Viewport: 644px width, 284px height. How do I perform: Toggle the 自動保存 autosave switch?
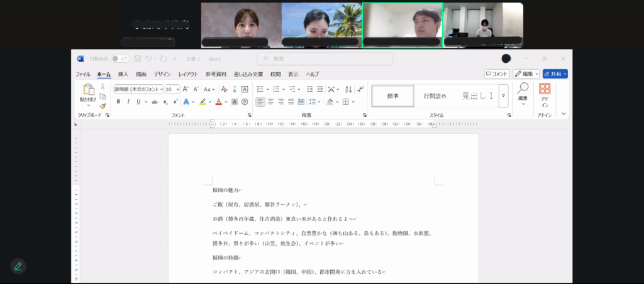click(120, 58)
